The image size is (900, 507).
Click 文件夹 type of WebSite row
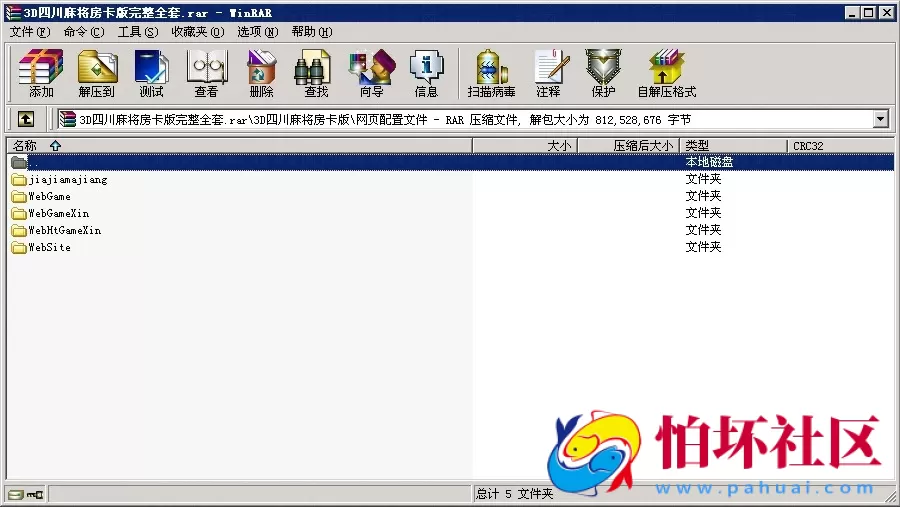coord(703,247)
